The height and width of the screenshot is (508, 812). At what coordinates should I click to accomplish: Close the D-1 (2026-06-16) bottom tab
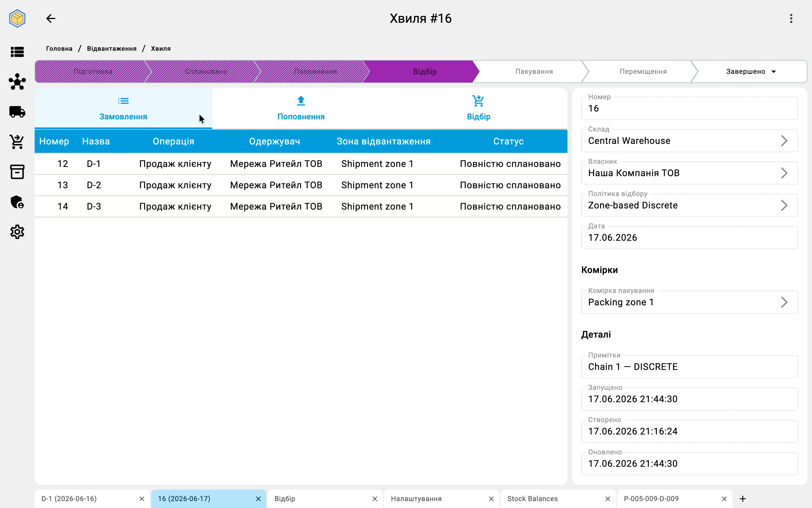click(x=142, y=498)
